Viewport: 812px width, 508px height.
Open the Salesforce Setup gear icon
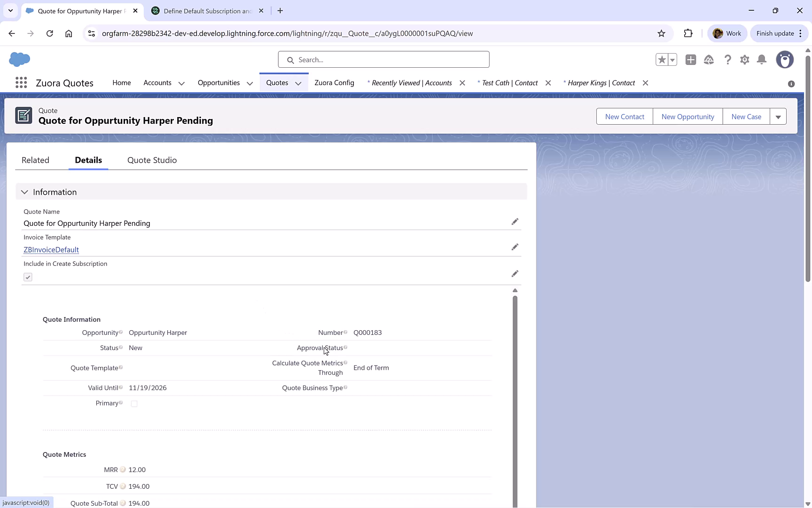pos(744,60)
